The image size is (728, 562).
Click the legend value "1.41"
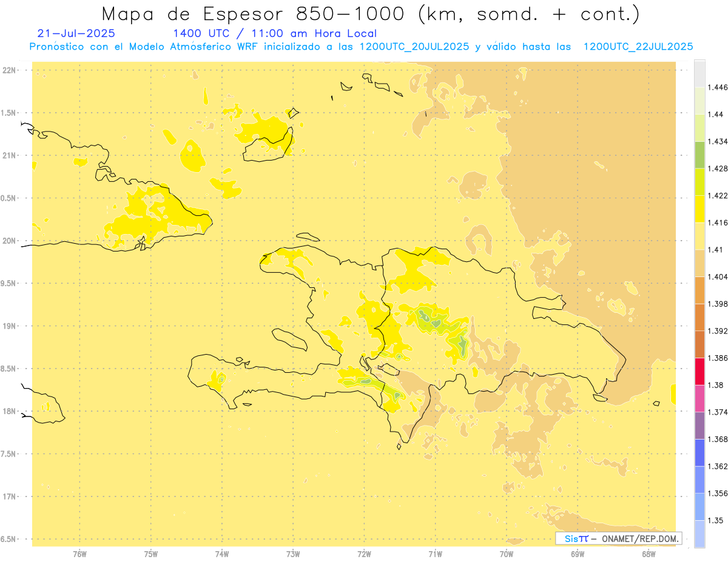point(716,250)
